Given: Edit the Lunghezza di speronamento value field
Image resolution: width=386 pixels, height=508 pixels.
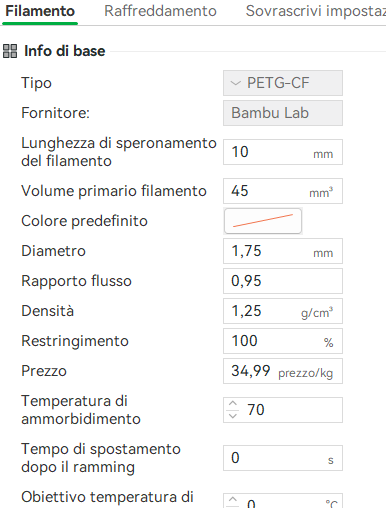Looking at the screenshot, I should [x=283, y=152].
